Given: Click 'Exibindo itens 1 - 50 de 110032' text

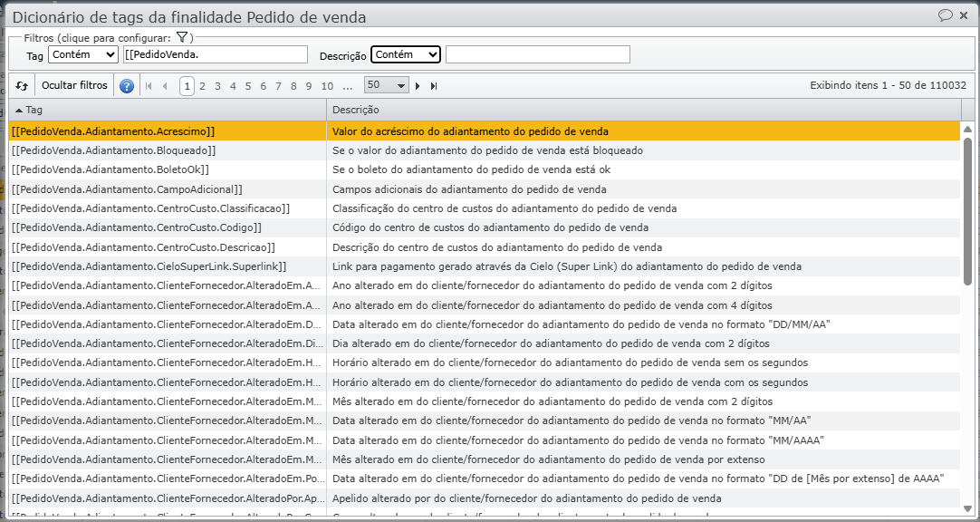Looking at the screenshot, I should (x=889, y=86).
